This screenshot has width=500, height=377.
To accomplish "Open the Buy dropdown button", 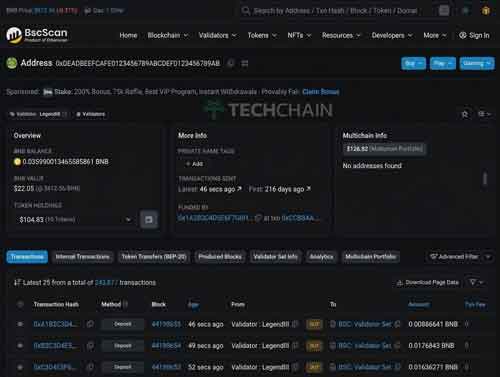I will click(413, 63).
